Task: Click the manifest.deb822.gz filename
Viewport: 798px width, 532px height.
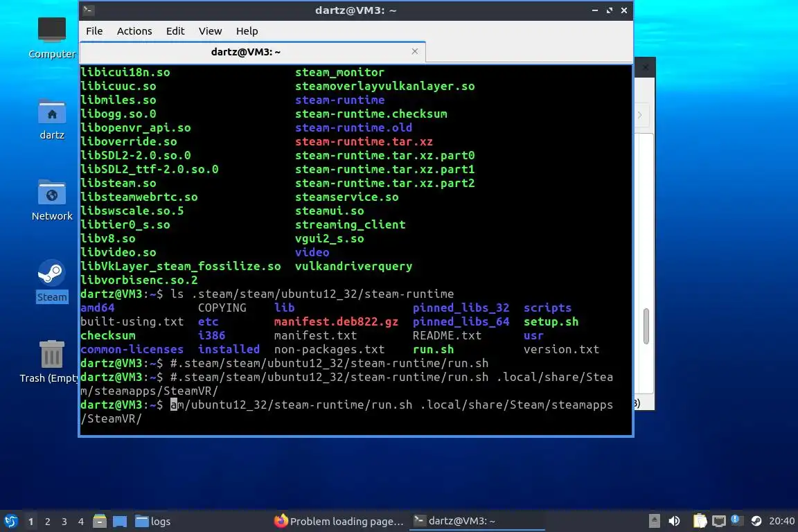Action: pos(336,321)
